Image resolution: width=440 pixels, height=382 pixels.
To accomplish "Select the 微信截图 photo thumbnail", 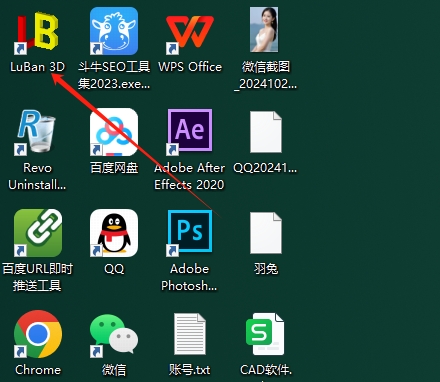I will tap(264, 30).
